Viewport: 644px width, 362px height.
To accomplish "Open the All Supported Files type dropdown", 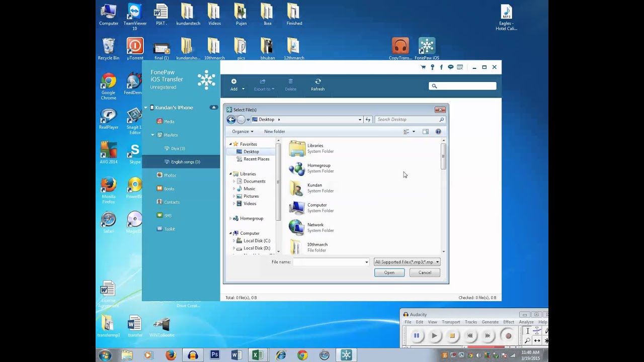I will (407, 262).
